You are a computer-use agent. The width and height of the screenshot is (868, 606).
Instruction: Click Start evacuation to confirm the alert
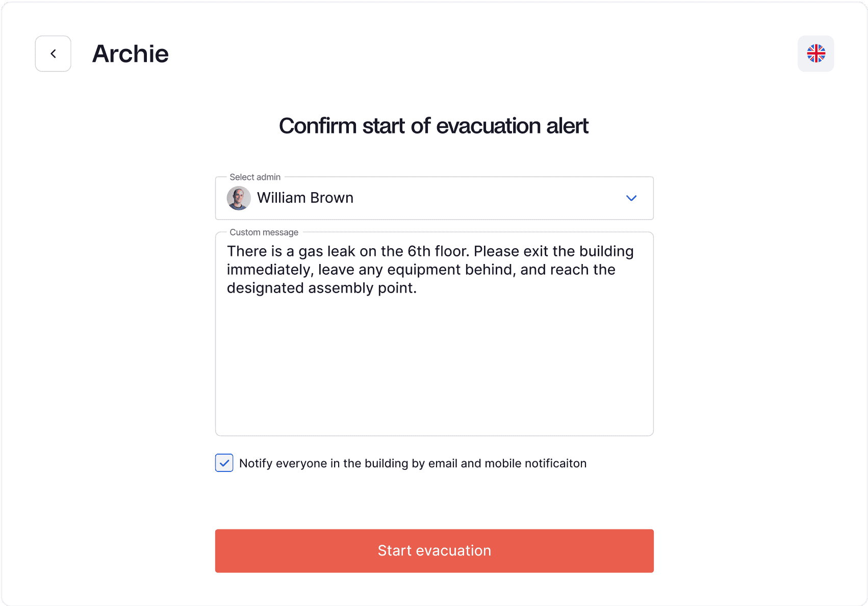pyautogui.click(x=433, y=550)
